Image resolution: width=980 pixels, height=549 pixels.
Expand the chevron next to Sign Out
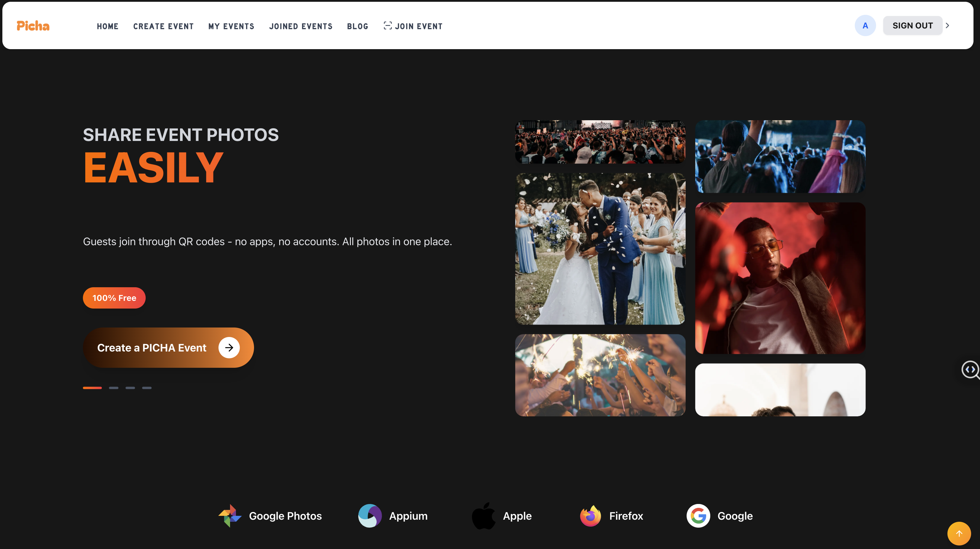pos(948,25)
